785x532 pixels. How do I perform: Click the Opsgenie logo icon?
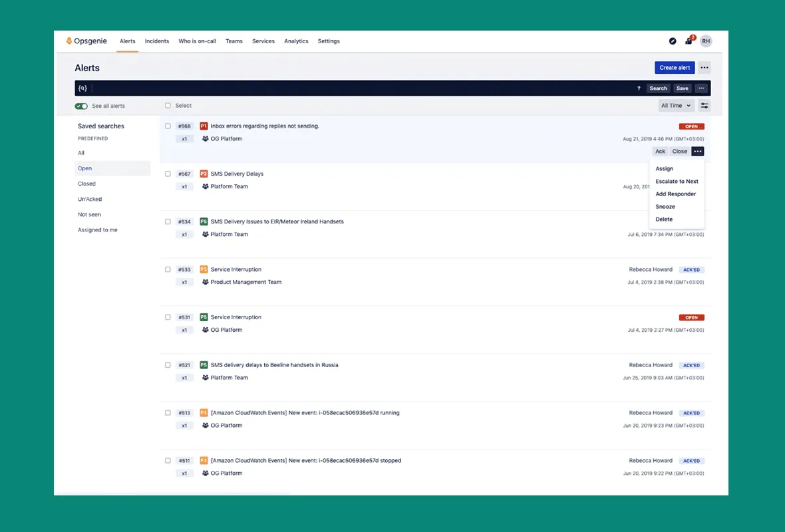pyautogui.click(x=69, y=41)
